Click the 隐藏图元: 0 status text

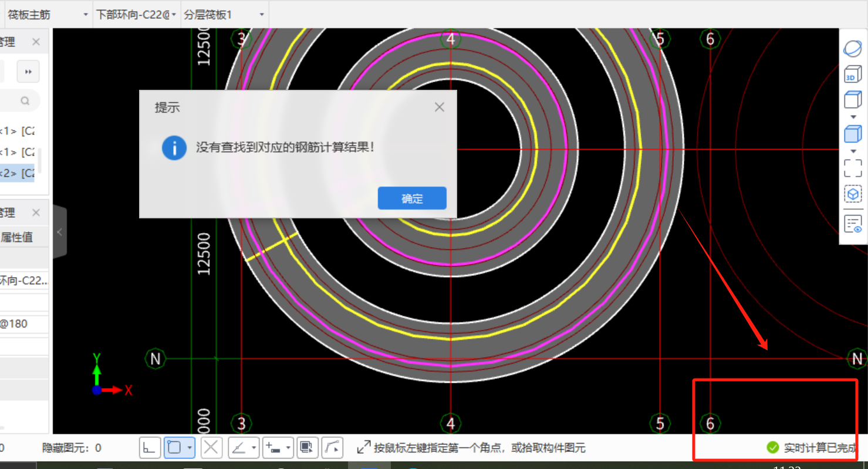point(72,448)
